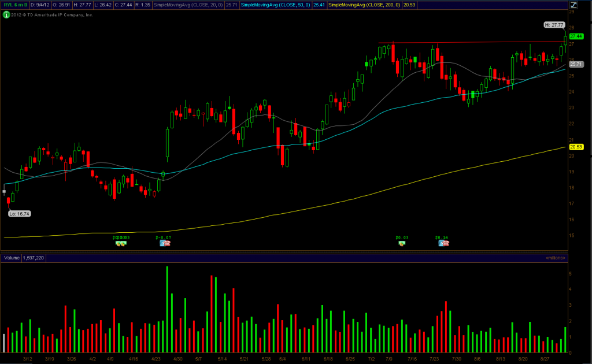Click the RYL 6 m D symbol label

click(16, 5)
